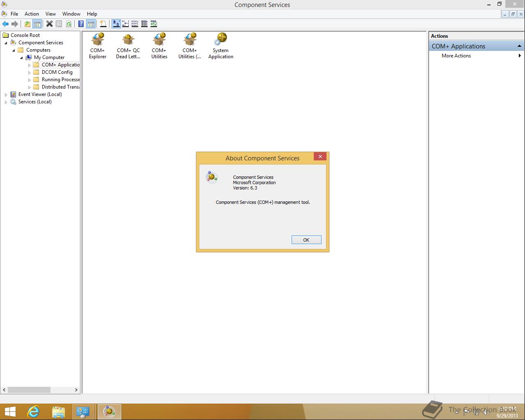Open File Explorer from the taskbar
Image resolution: width=525 pixels, height=420 pixels.
click(59, 411)
